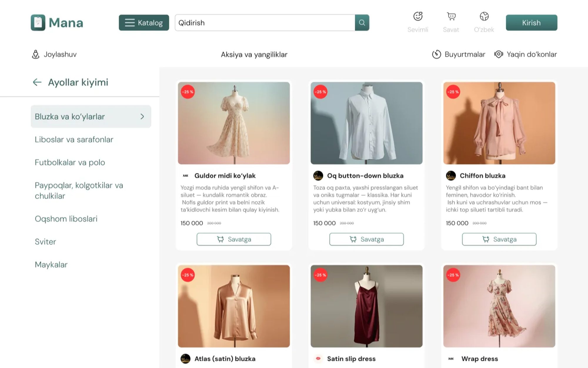Open Aksiya va yangiliklar link

(254, 54)
